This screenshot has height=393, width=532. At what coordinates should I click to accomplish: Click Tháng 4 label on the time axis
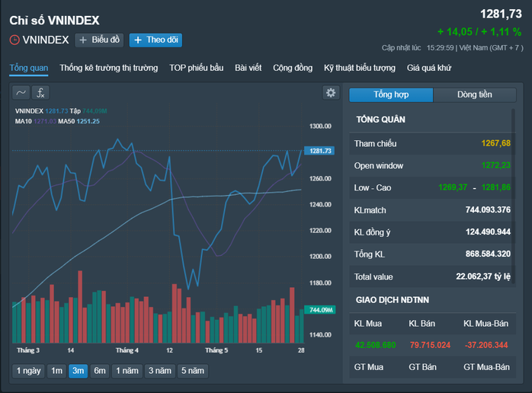(127, 350)
